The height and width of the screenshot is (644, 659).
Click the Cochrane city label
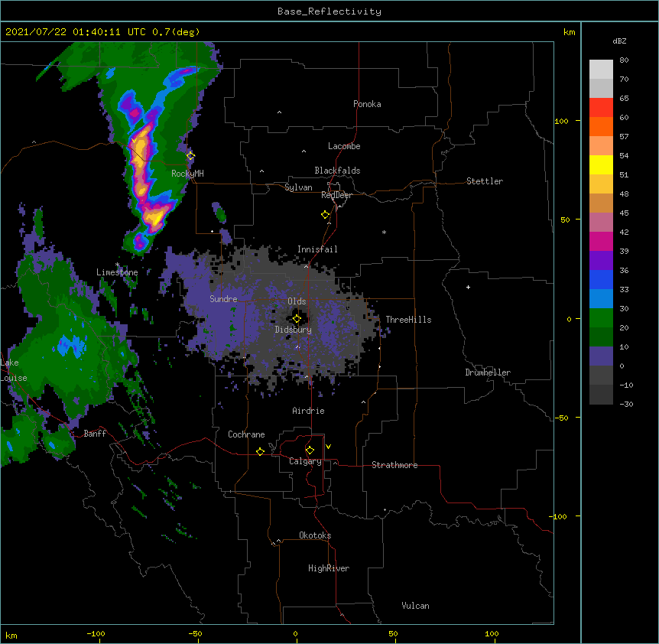coord(246,434)
